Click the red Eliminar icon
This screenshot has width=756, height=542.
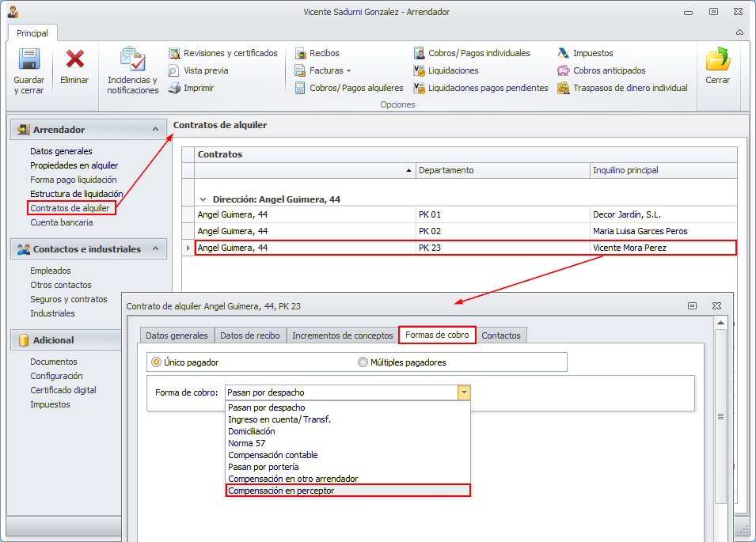pyautogui.click(x=74, y=60)
